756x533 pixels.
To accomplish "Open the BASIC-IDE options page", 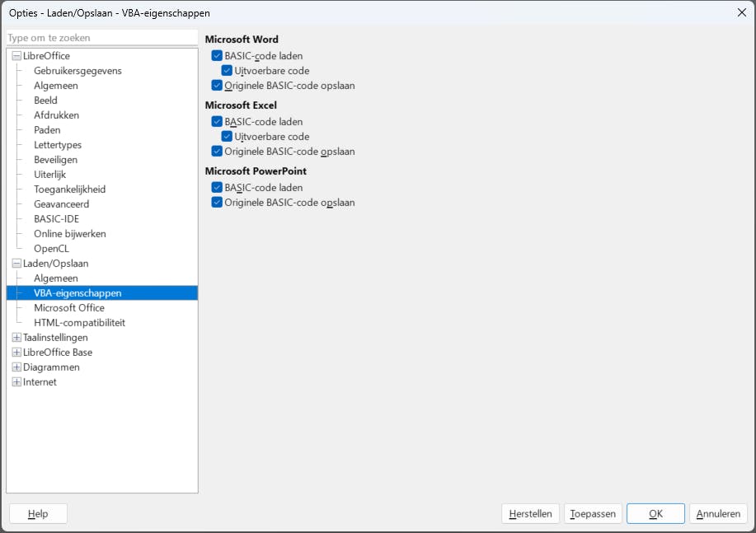I will [57, 219].
